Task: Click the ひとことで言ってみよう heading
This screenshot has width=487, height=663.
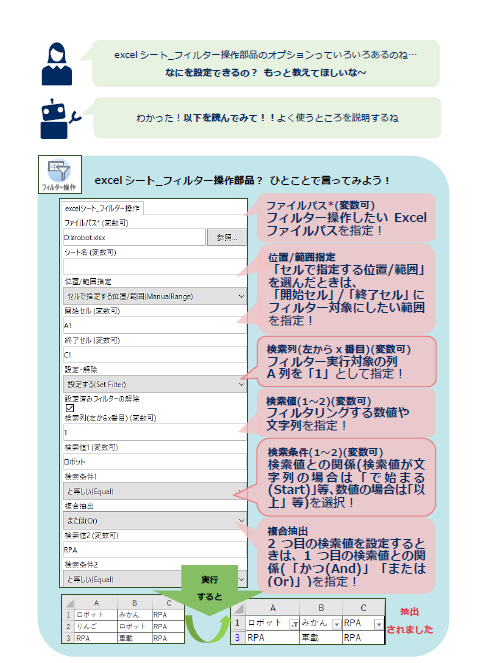Action: pyautogui.click(x=242, y=180)
